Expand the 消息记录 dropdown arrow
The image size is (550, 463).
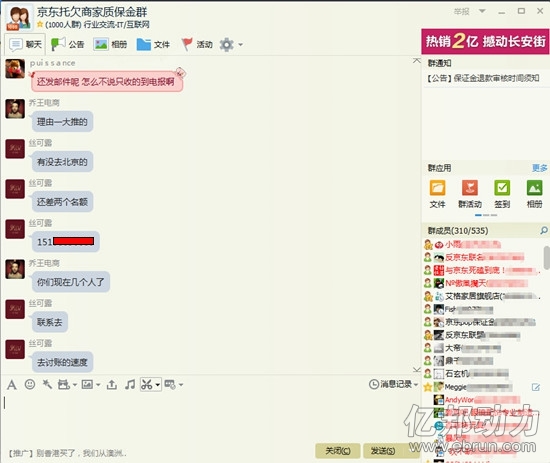[416, 384]
